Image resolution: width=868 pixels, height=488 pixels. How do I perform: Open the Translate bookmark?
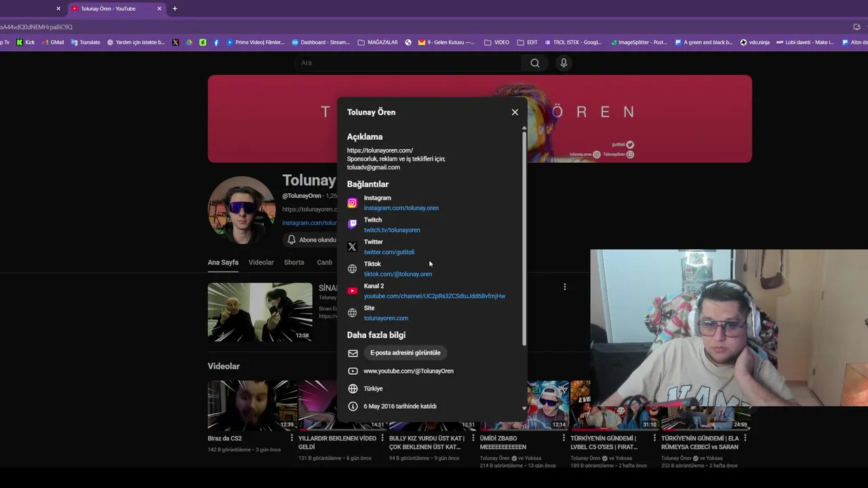pyautogui.click(x=85, y=42)
